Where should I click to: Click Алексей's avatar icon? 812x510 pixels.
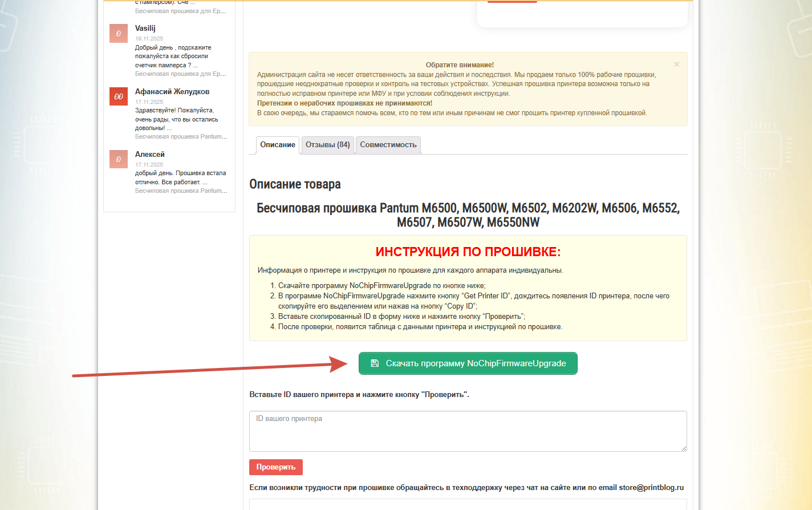click(x=119, y=159)
